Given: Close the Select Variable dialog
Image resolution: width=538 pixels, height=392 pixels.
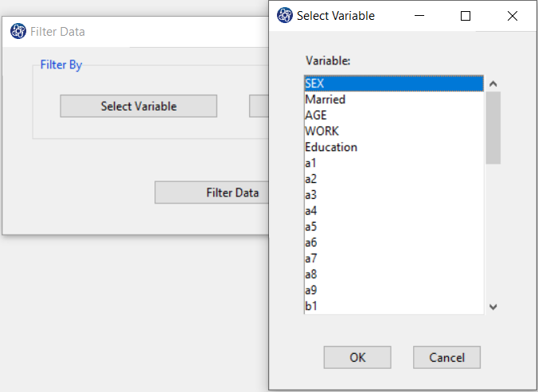Looking at the screenshot, I should [x=513, y=16].
